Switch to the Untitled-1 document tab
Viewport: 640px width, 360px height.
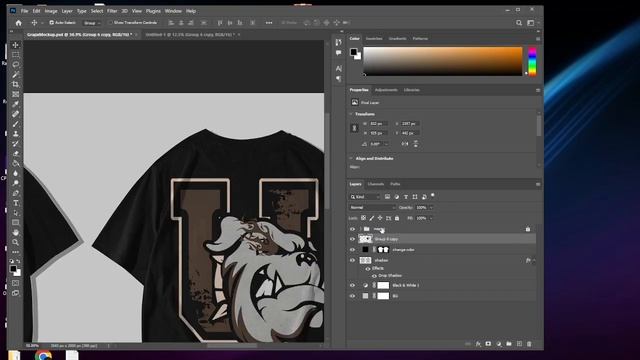tap(190, 35)
